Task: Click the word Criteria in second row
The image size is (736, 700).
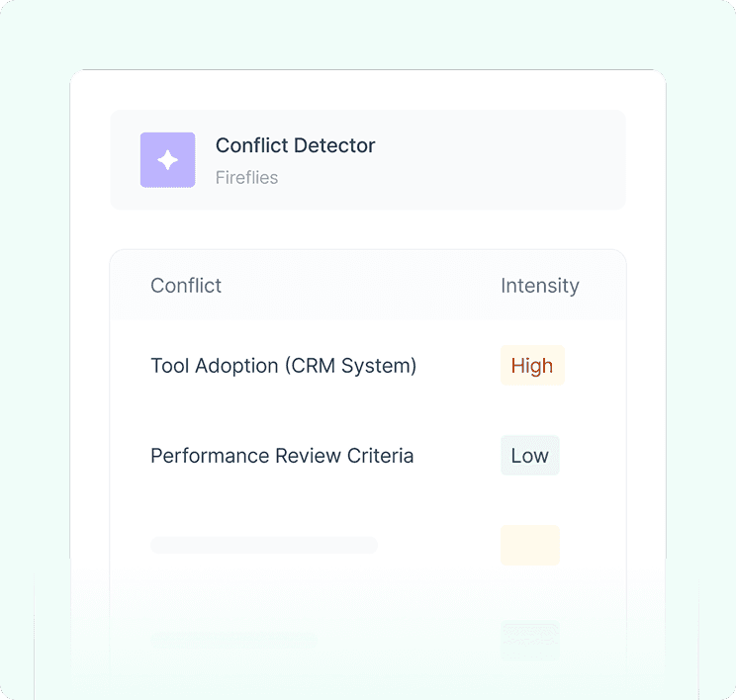Action: [380, 456]
